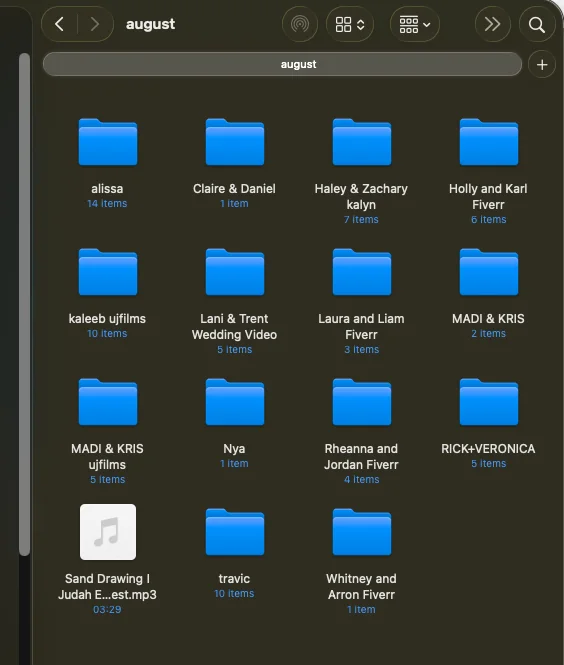Select the Rheanna and Jordan Fiverr folder icon

pyautogui.click(x=362, y=402)
